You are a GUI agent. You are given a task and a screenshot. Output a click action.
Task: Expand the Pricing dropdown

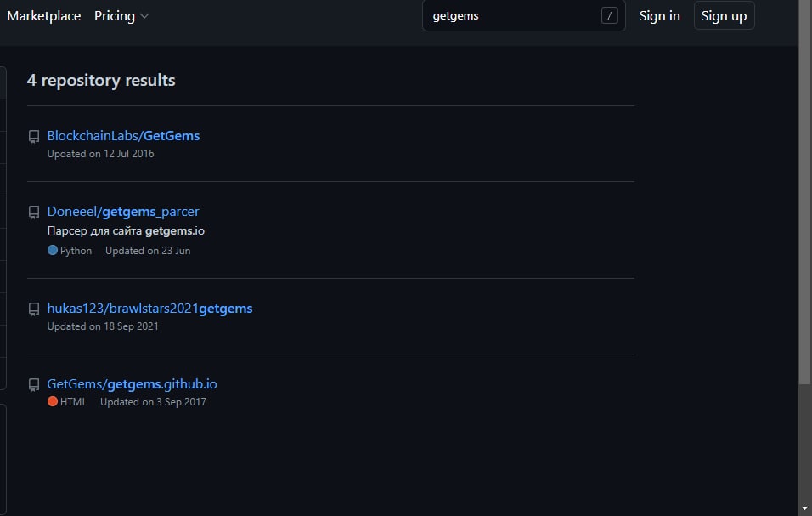coord(121,16)
